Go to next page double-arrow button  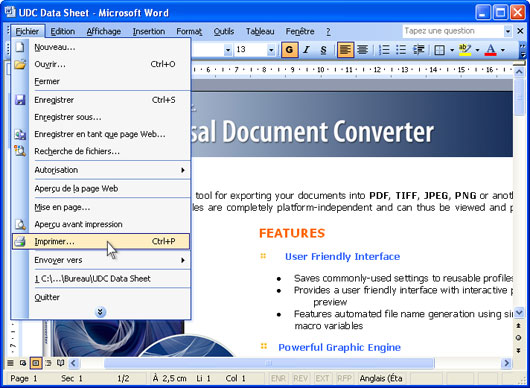519,350
